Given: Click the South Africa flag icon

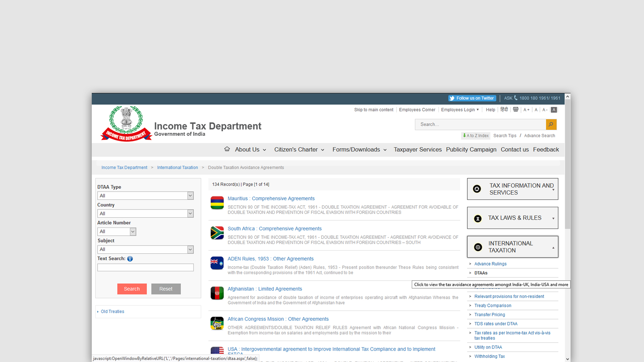Looking at the screenshot, I should 217,233.
